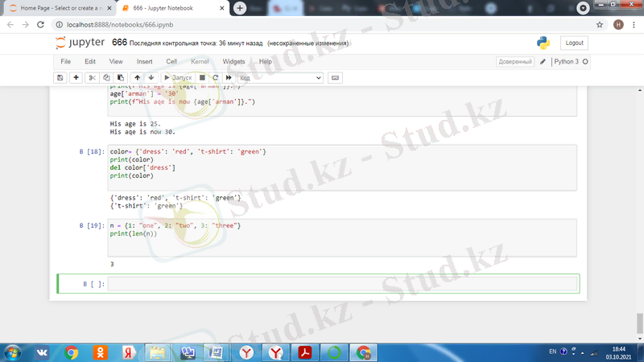Viewport: 644px width, 362px height.
Task: Open a new browser tab with plus
Action: tap(240, 8)
